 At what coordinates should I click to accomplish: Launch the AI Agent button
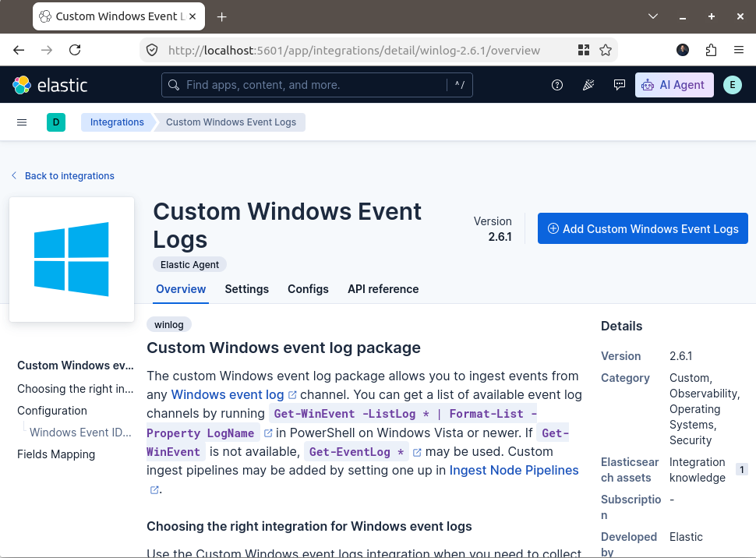click(x=674, y=85)
